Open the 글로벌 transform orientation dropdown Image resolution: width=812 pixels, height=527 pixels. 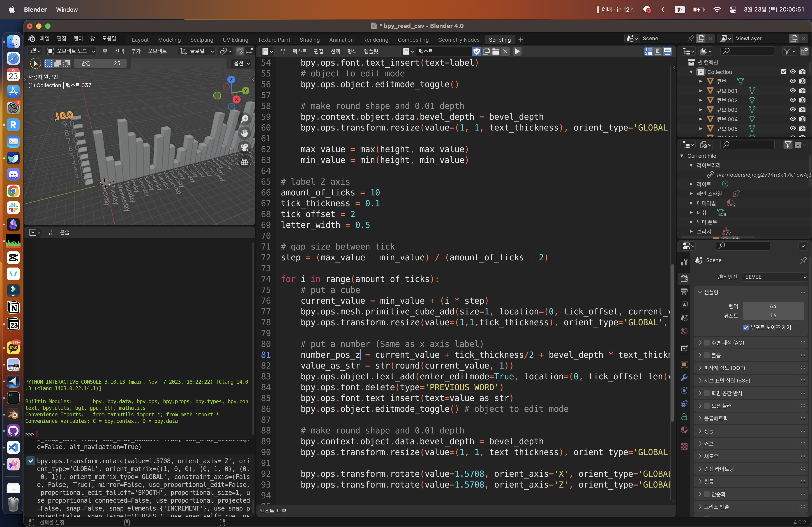197,51
